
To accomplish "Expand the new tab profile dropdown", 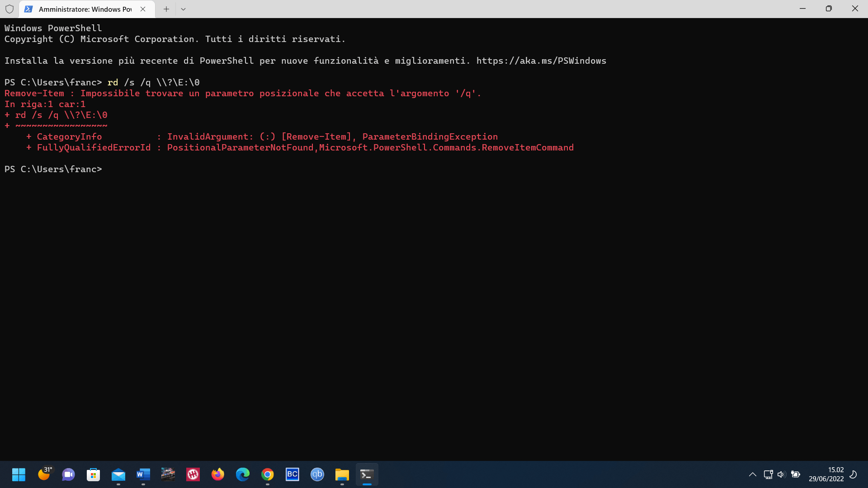I will [x=183, y=9].
